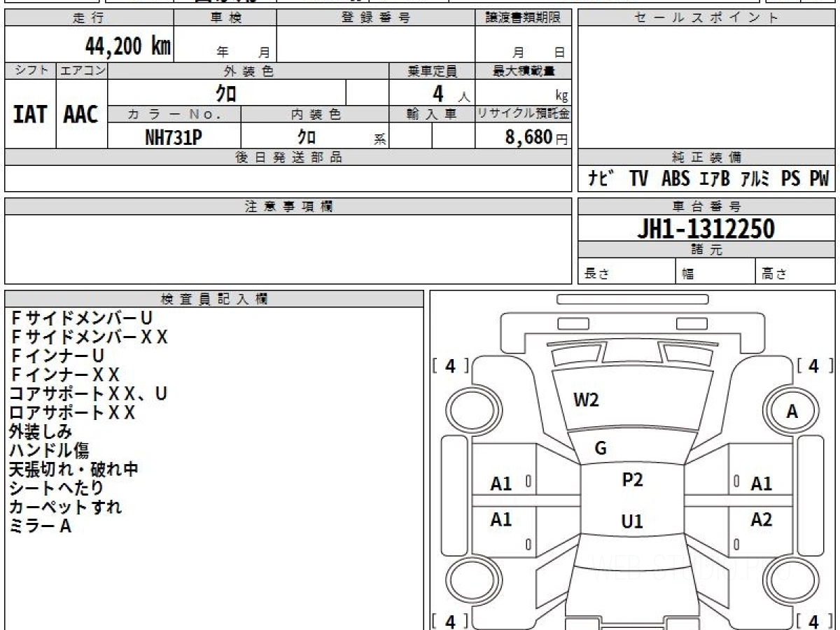Screen dimensions: 840x630
Task: Click the 外装色 header
Action: 248,71
